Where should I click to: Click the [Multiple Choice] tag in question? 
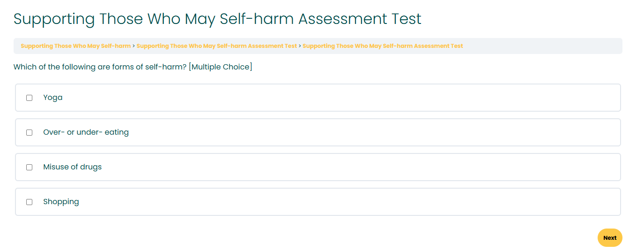221,67
